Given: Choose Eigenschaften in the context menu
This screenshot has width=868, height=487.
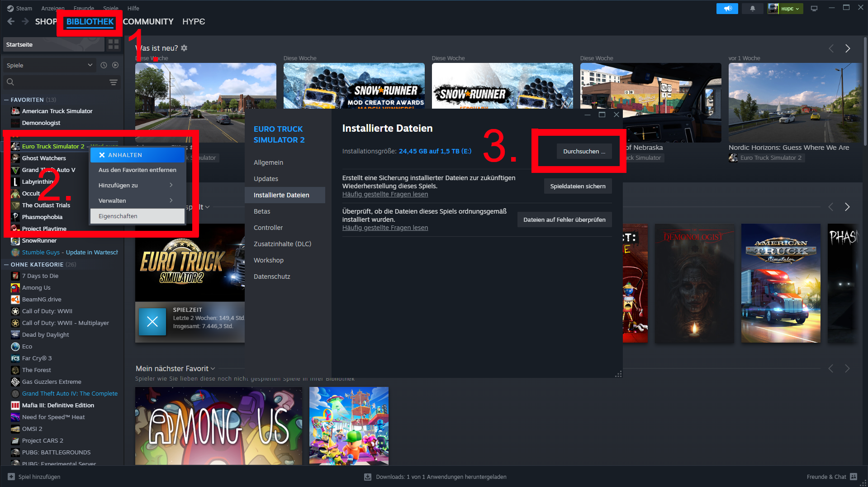Looking at the screenshot, I should click(x=138, y=216).
